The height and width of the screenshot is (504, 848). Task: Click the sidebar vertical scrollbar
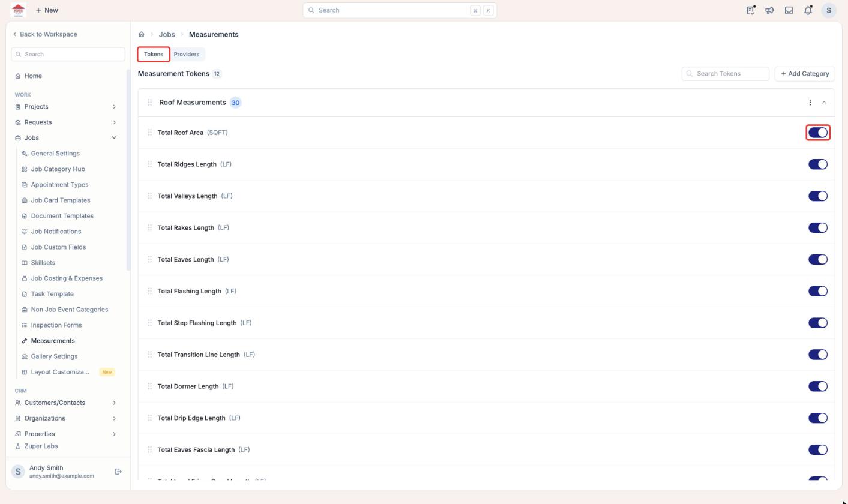pyautogui.click(x=128, y=170)
